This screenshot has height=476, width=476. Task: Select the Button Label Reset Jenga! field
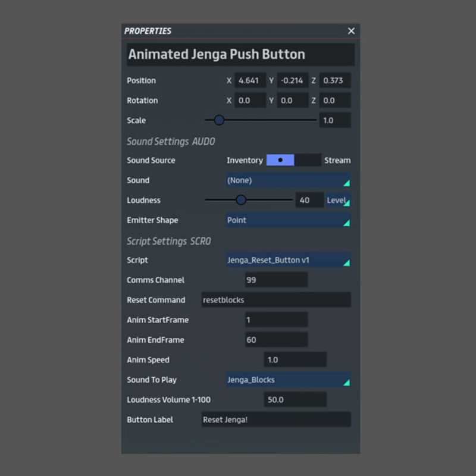pos(275,419)
